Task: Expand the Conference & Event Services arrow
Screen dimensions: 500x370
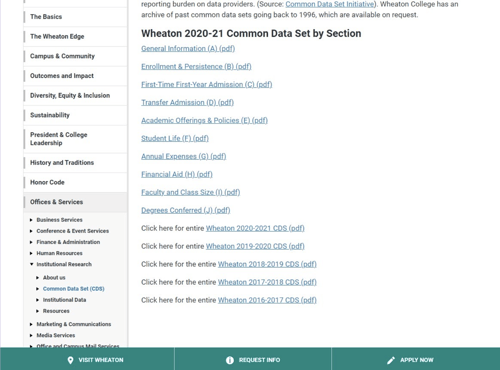Action: point(31,231)
